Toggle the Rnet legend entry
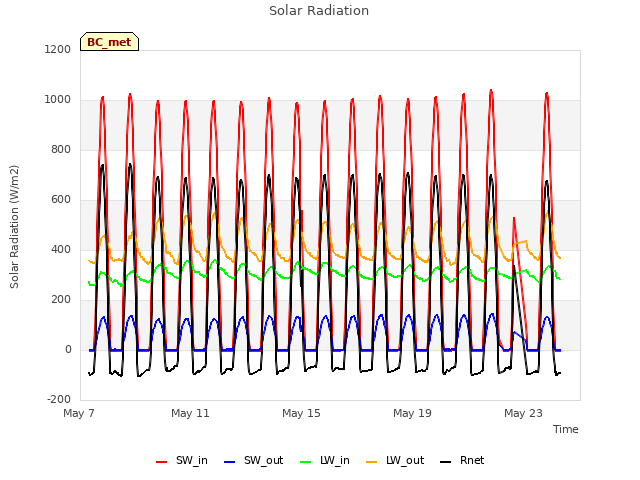Image resolution: width=640 pixels, height=480 pixels. click(x=462, y=461)
